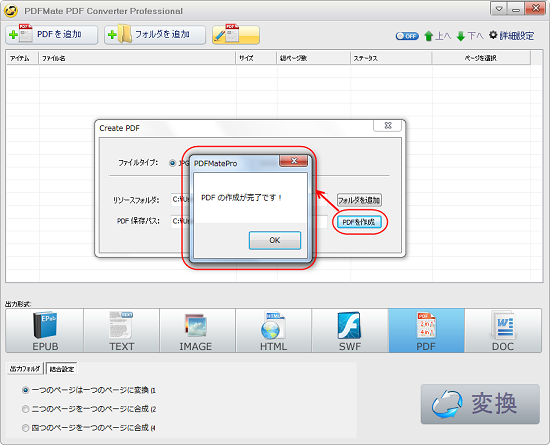
Task: Click the サイズ column header
Action: [x=257, y=58]
